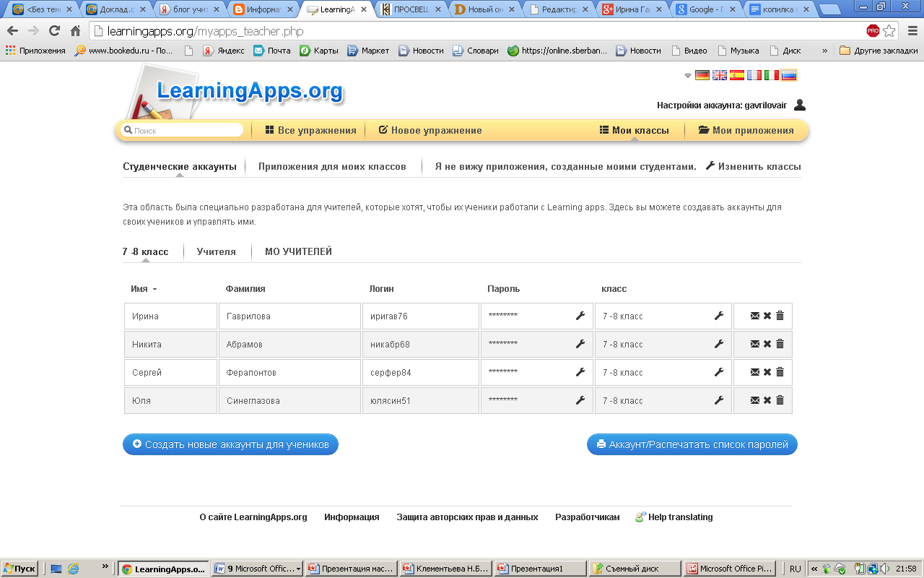Click Создать новые аккаунты для учеников

coord(230,444)
